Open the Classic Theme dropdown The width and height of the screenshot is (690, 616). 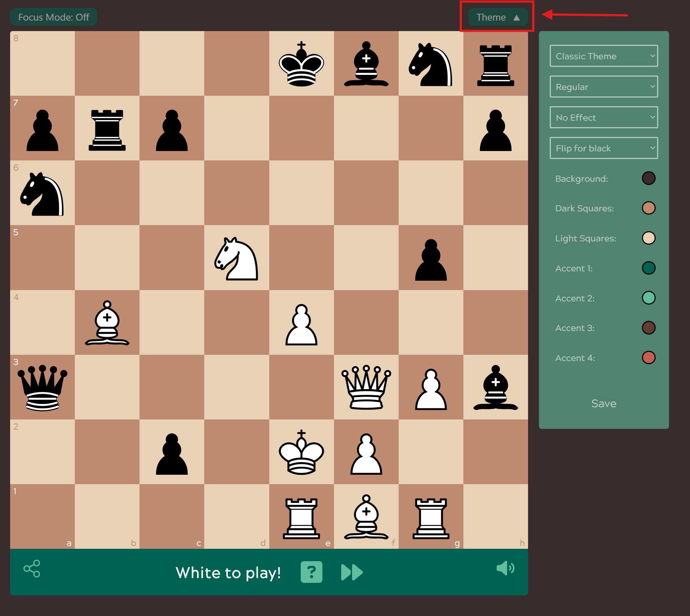(x=604, y=56)
